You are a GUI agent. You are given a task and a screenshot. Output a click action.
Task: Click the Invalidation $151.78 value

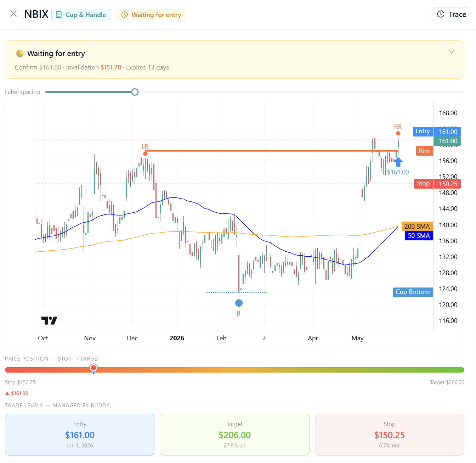click(111, 67)
